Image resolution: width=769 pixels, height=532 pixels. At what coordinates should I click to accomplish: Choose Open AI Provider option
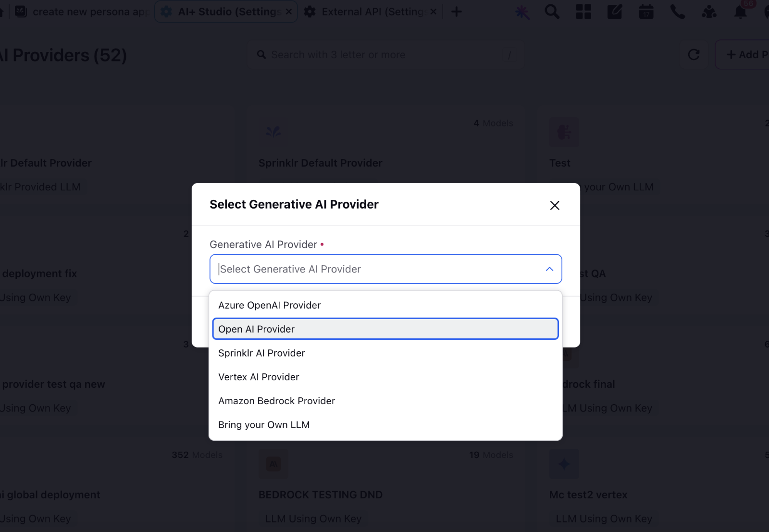pos(385,329)
